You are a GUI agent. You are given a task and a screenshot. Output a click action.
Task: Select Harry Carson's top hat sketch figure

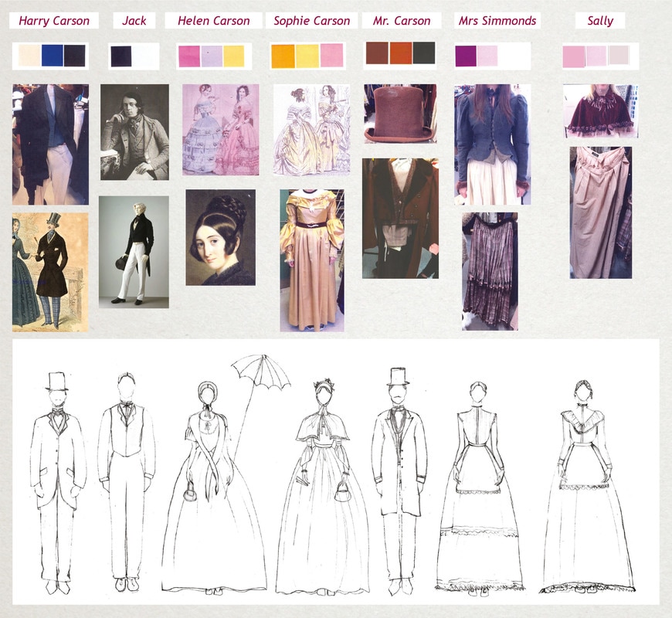58,482
